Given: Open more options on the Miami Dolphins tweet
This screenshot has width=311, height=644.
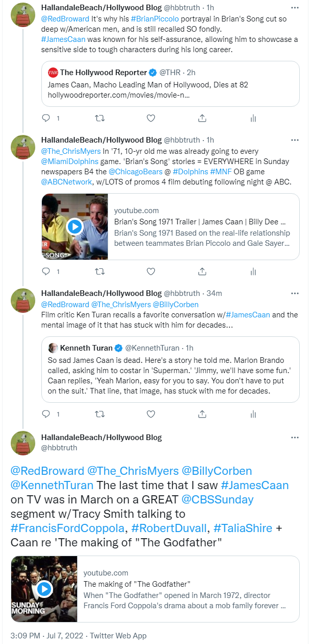Looking at the screenshot, I should 295,140.
